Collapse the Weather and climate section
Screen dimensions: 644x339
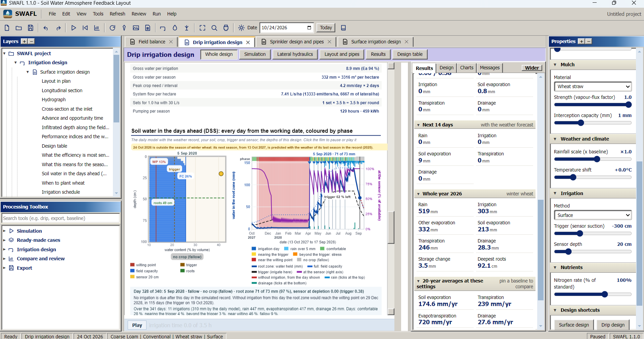[555, 139]
